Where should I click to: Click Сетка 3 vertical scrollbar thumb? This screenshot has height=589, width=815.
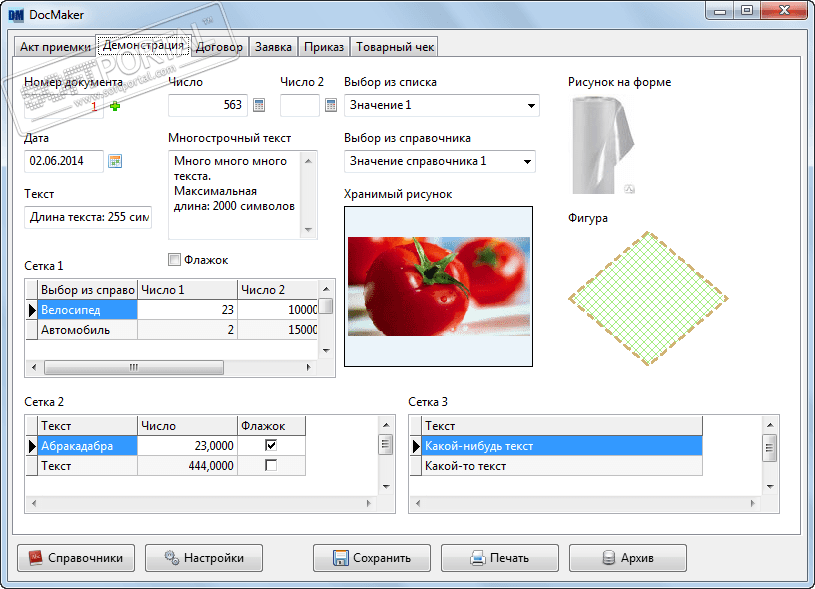(x=770, y=448)
